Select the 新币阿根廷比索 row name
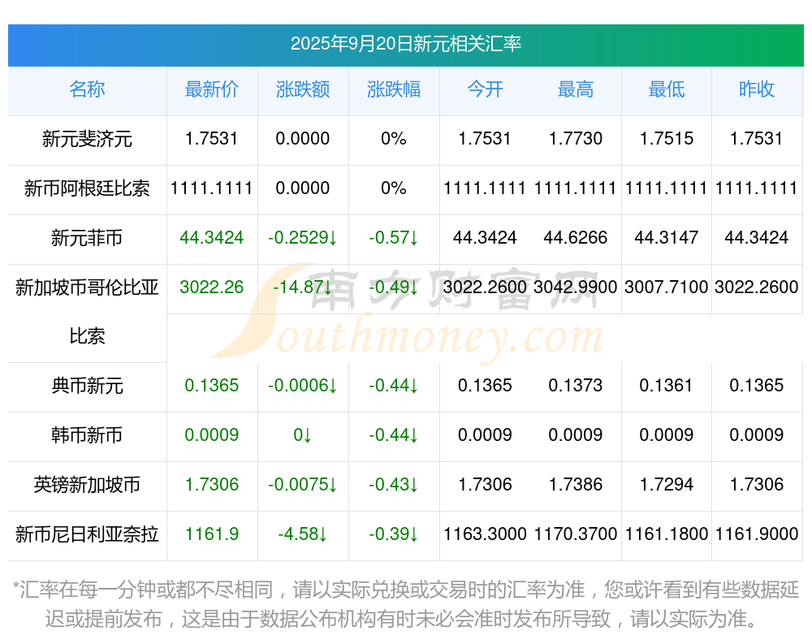Screen dimensions: 812x644 87,188
